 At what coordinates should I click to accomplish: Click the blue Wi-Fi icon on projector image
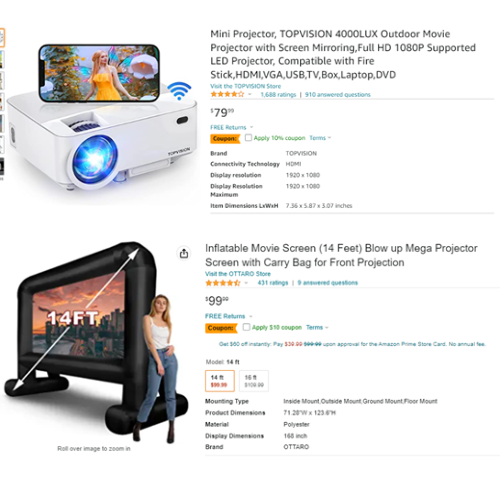pyautogui.click(x=179, y=91)
